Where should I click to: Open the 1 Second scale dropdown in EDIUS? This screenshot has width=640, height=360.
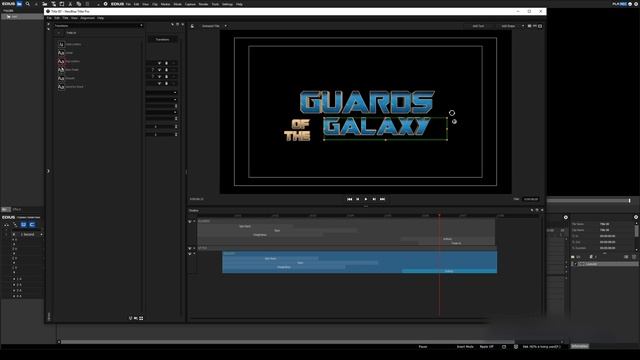pos(41,234)
